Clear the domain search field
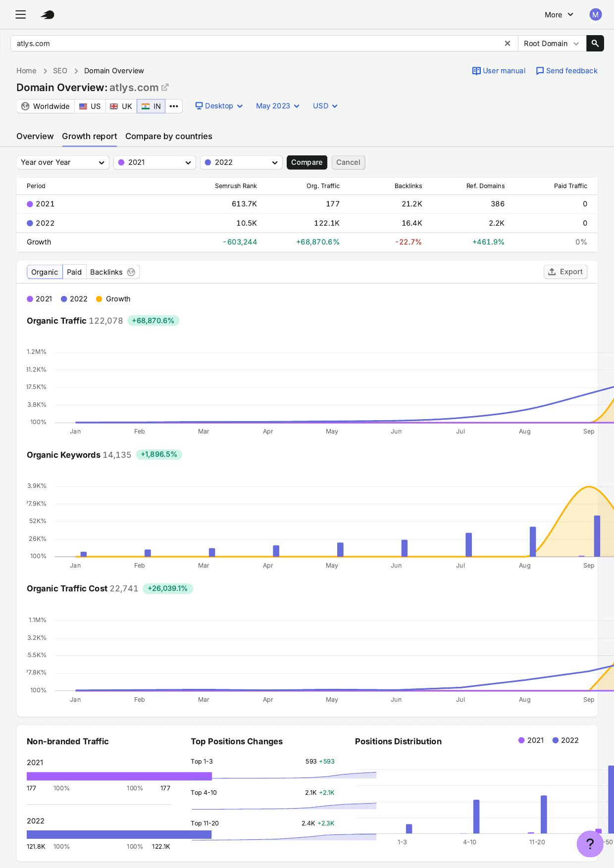The height and width of the screenshot is (868, 614). point(507,44)
